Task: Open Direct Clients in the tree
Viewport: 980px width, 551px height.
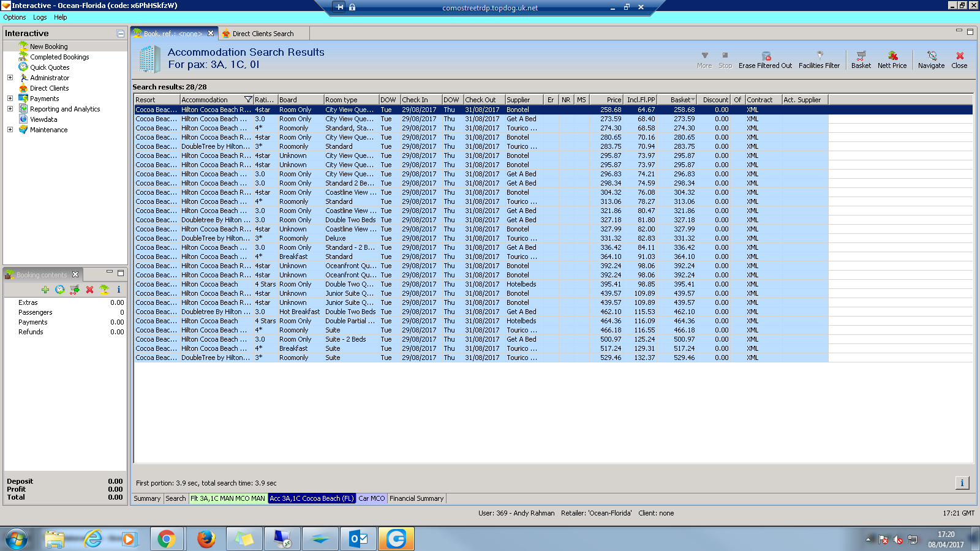Action: (49, 88)
